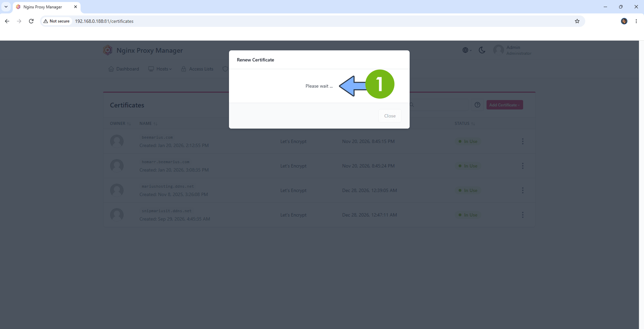The image size is (644, 329).
Task: Open the tab search dropdown arrow
Action: tap(6, 7)
